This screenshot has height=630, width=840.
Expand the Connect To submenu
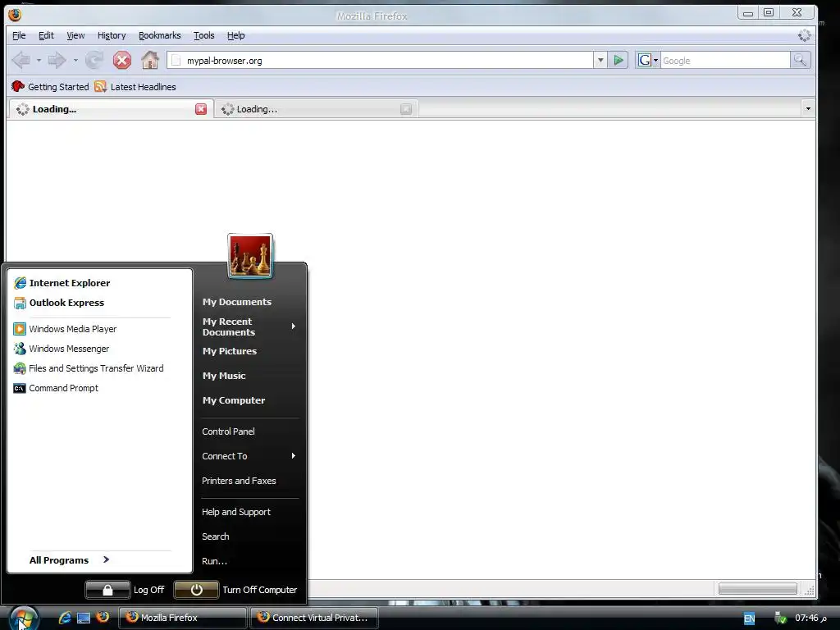pos(249,456)
